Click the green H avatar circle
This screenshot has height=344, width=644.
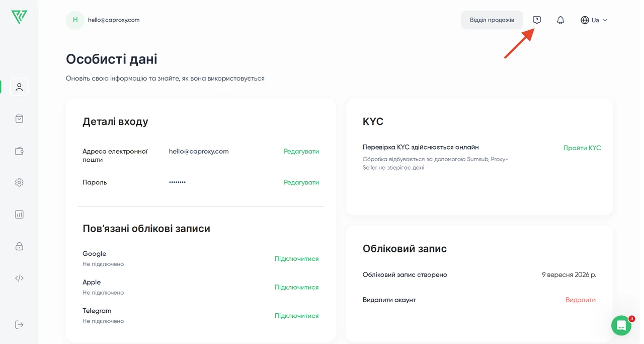pyautogui.click(x=75, y=20)
